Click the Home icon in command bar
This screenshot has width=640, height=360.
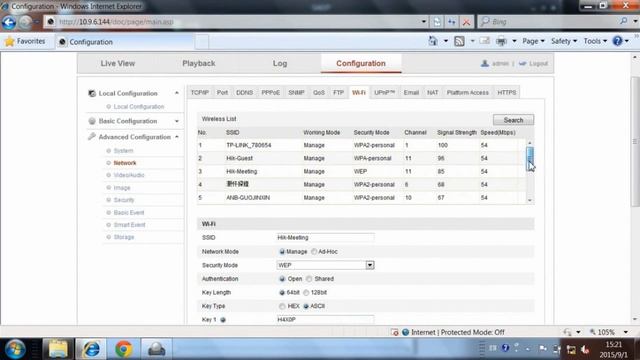pos(433,41)
